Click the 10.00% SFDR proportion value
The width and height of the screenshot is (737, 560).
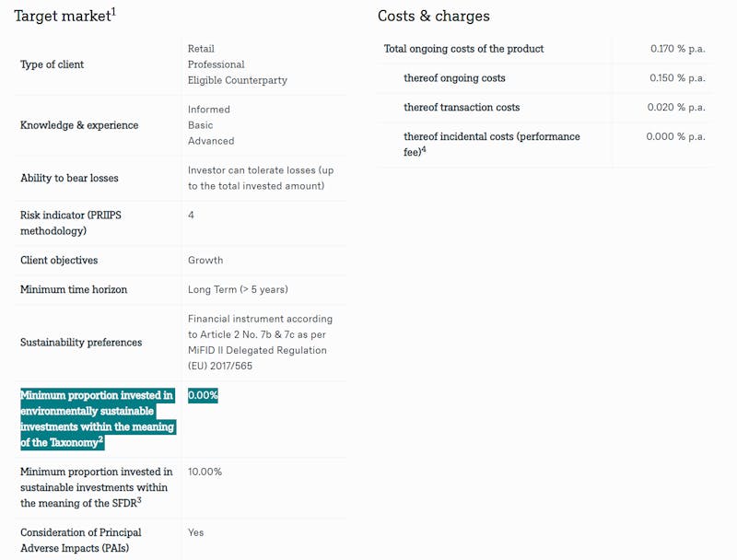click(x=205, y=472)
